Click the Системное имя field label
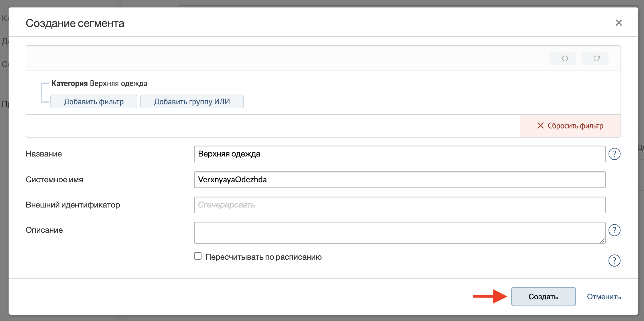The image size is (644, 321). pos(54,180)
